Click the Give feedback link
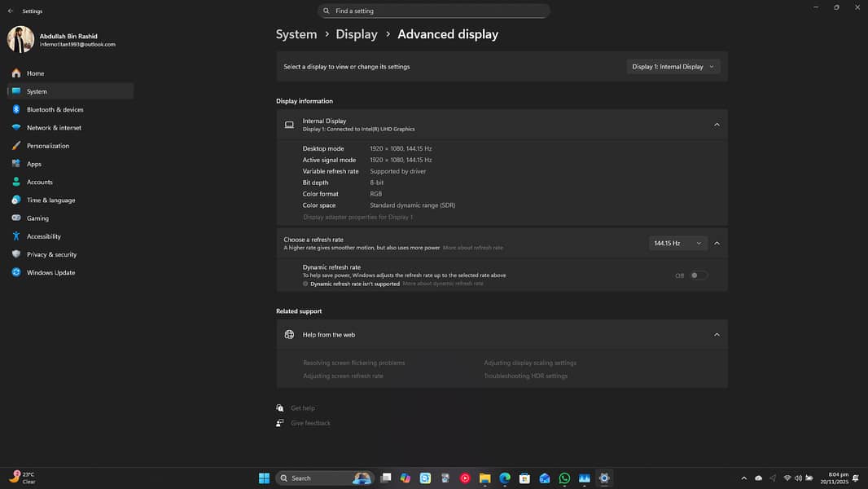 tap(310, 423)
